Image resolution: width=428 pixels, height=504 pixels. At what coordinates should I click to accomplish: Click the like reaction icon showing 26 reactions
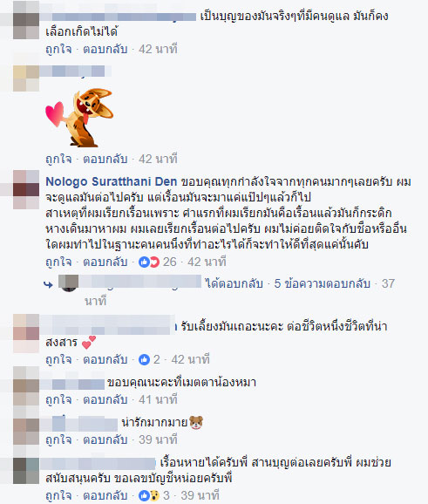149,262
